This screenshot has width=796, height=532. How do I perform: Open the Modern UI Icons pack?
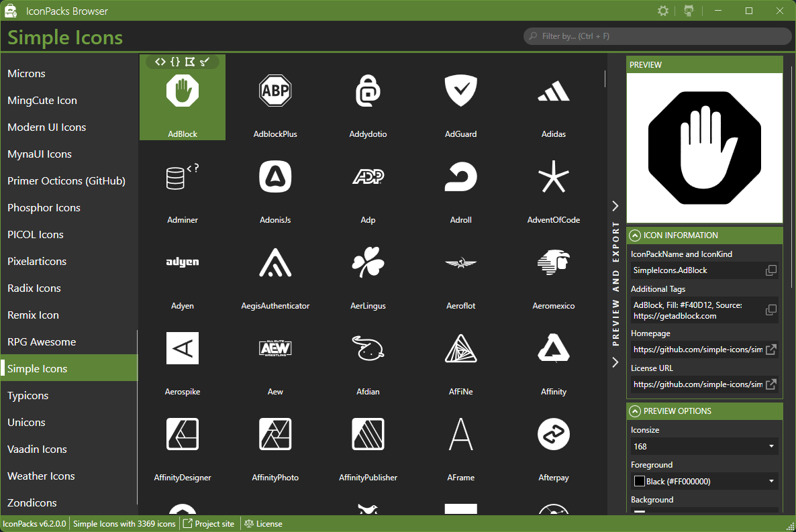point(68,127)
